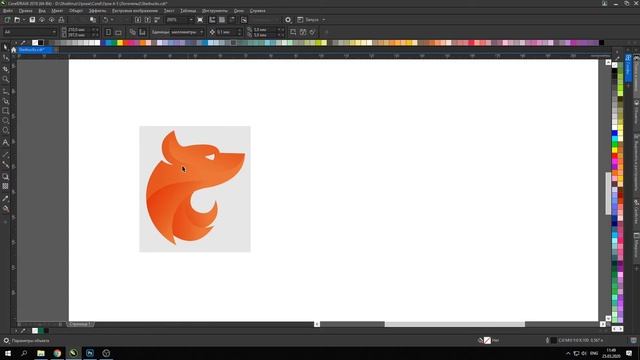Image resolution: width=640 pixels, height=360 pixels.
Task: Apply layout to current page only
Action: pyautogui.click(x=142, y=32)
